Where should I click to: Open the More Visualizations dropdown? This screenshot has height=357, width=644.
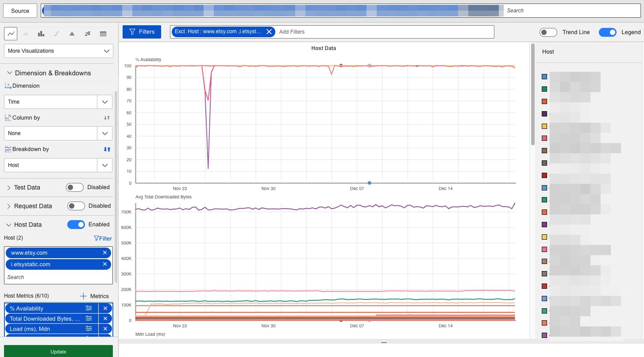pos(58,51)
